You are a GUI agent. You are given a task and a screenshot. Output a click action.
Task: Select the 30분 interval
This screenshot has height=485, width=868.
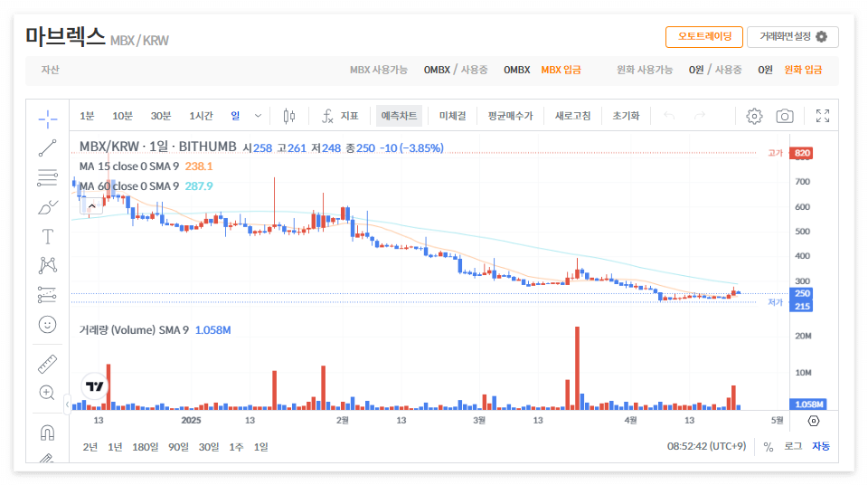[161, 116]
